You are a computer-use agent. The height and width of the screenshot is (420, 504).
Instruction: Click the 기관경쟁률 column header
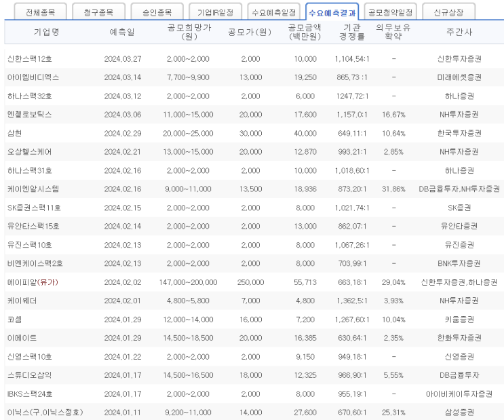[x=352, y=32]
